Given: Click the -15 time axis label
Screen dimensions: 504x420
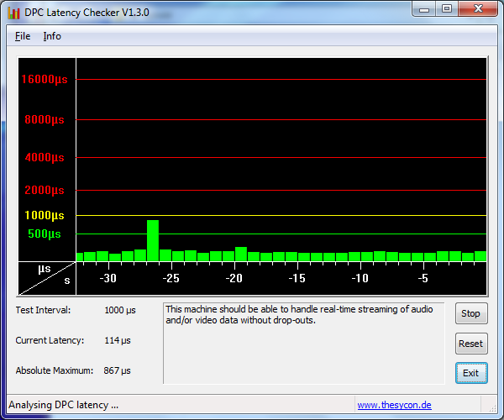Looking at the screenshot, I should (x=297, y=278).
